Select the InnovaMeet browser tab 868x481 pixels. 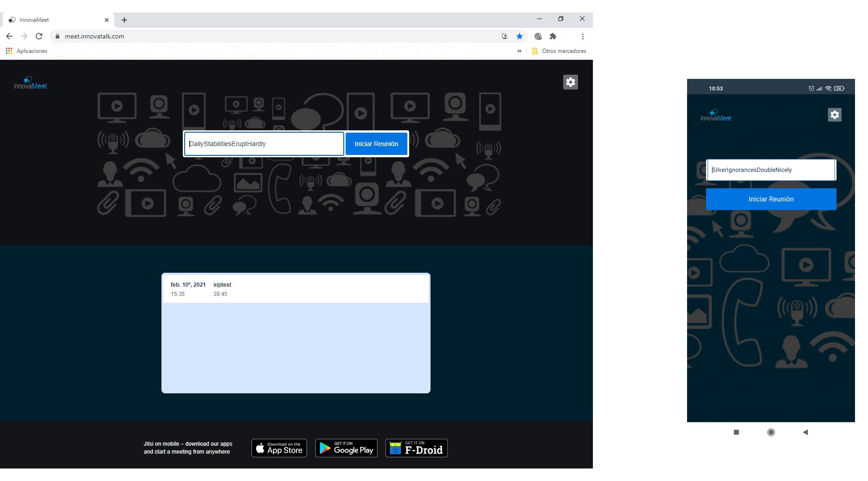[x=56, y=20]
